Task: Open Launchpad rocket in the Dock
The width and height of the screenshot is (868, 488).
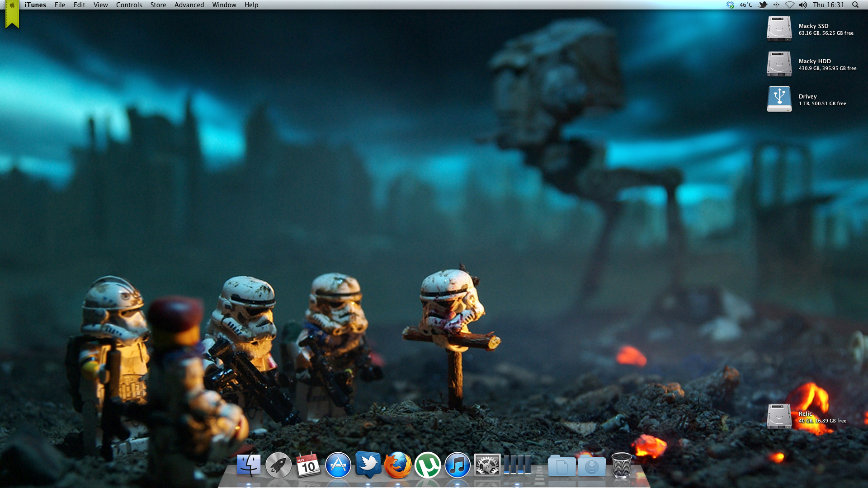Action: pos(278,465)
